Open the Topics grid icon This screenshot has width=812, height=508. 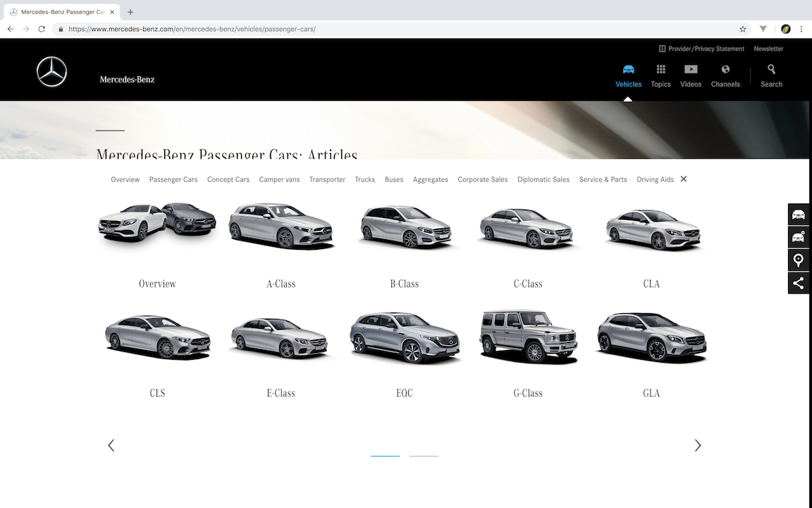[660, 69]
